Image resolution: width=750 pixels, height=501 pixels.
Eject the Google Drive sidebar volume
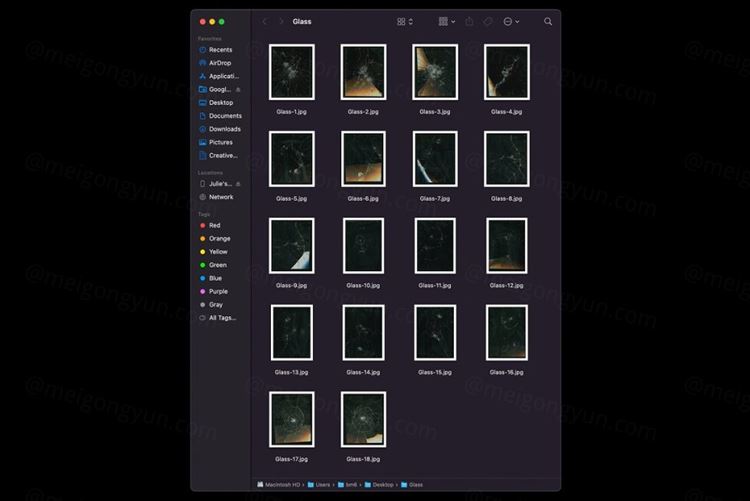point(238,89)
